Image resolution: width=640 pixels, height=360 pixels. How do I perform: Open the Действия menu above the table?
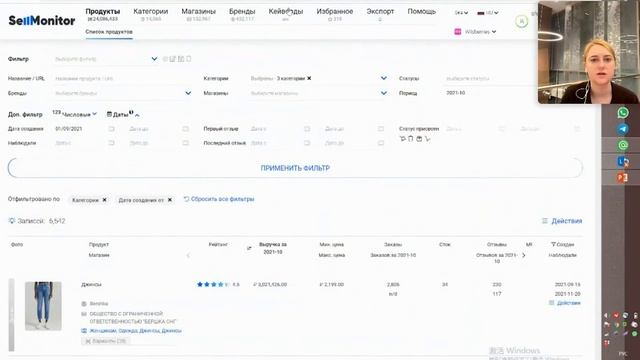pos(562,221)
